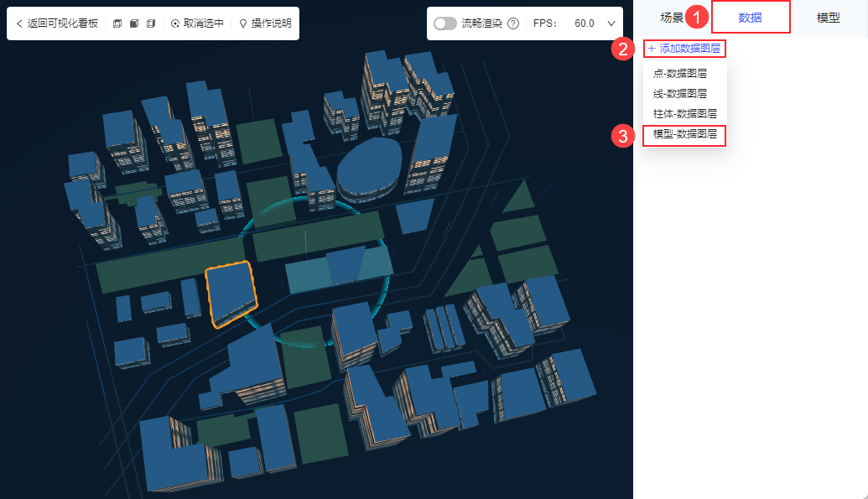Image resolution: width=868 pixels, height=499 pixels.
Task: Click the plus icon of 添加数据图层
Action: click(652, 49)
